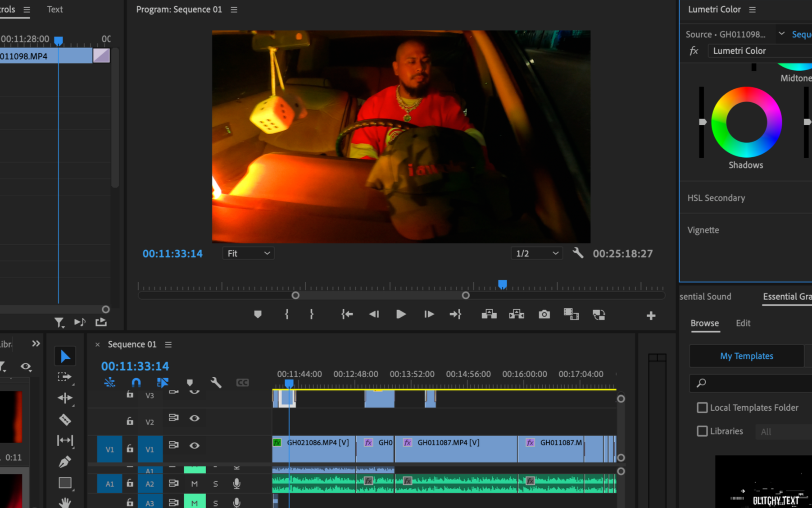Step forward one frame
This screenshot has height=508, width=812.
pos(429,315)
